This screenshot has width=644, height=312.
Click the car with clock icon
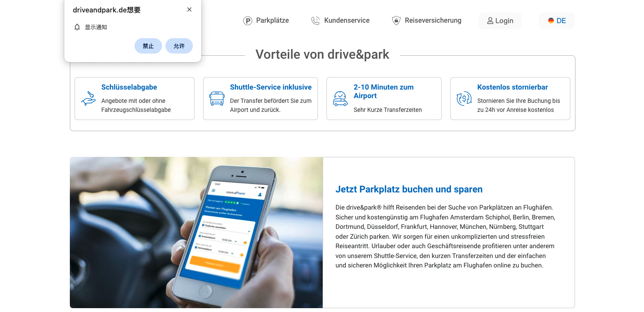340,99
